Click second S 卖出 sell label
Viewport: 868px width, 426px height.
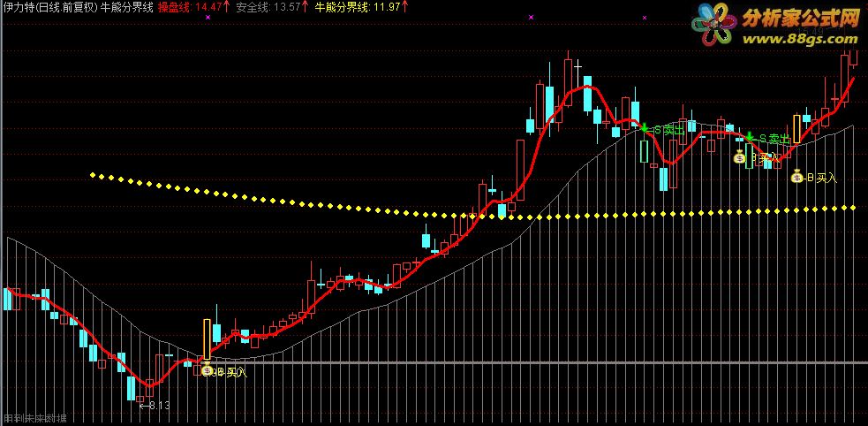(774, 139)
